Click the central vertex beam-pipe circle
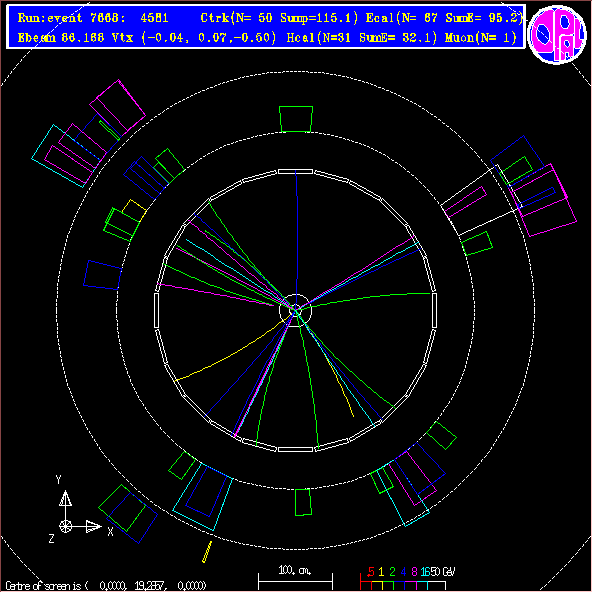This screenshot has width=592, height=592. 296,310
